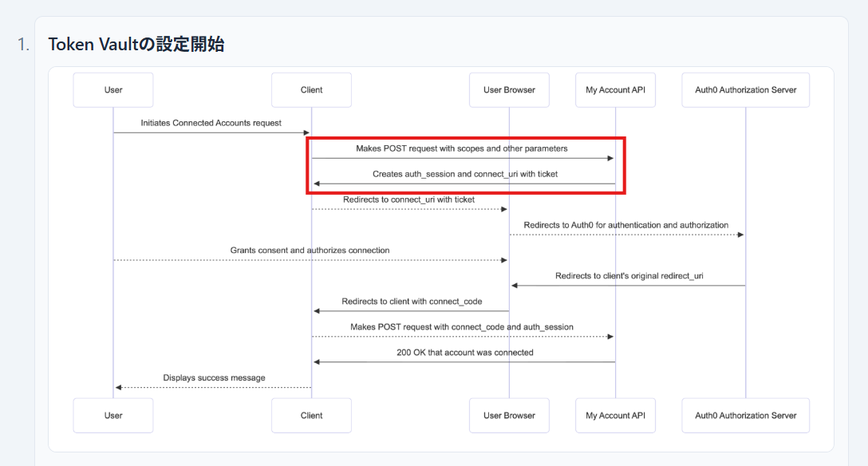Image resolution: width=868 pixels, height=466 pixels.
Task: Select the top Client participant box
Action: pos(311,90)
